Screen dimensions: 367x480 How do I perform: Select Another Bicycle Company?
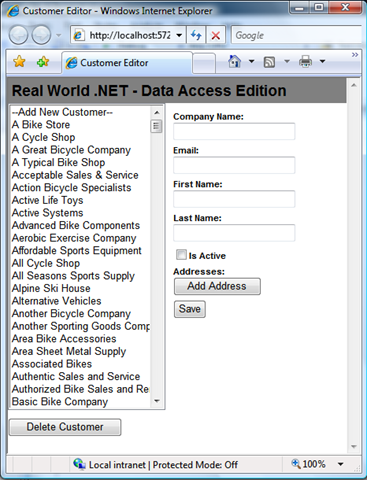pyautogui.click(x=80, y=313)
